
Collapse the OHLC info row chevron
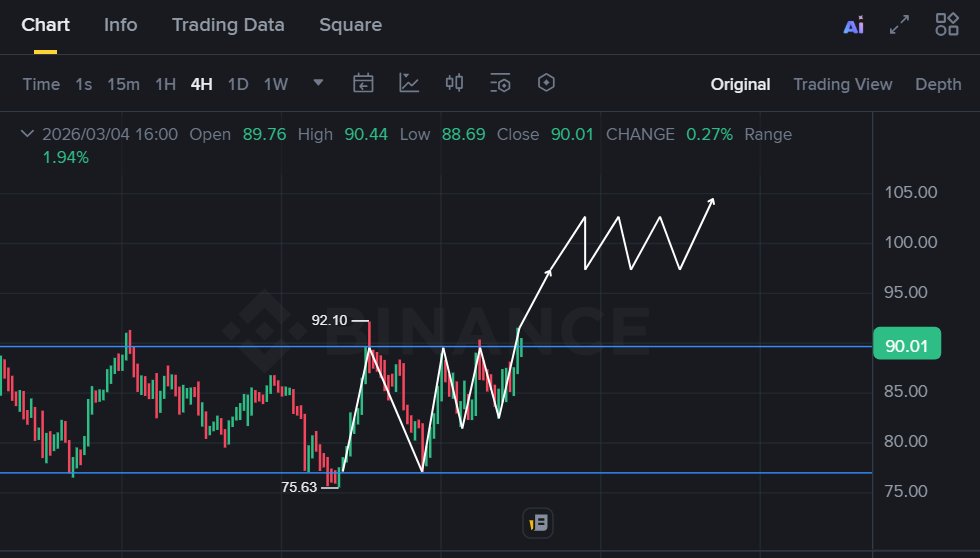[27, 134]
